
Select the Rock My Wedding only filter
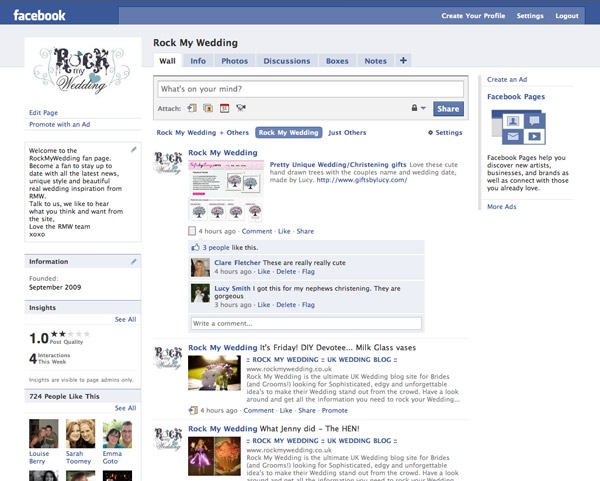pos(289,132)
